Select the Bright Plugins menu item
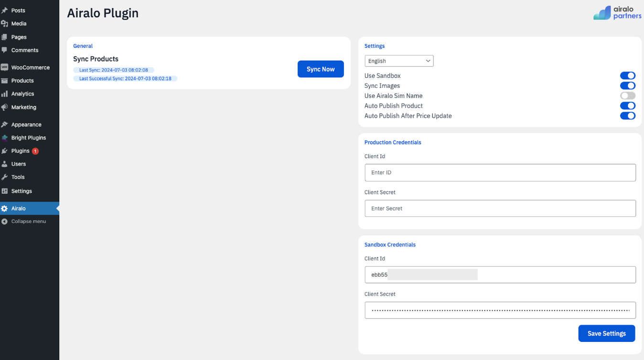The height and width of the screenshot is (360, 644). tap(30, 138)
